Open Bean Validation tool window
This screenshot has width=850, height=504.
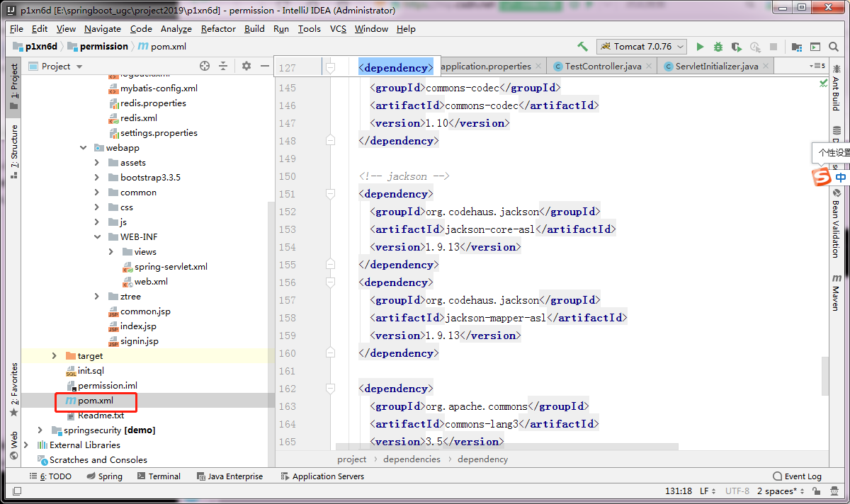pyautogui.click(x=837, y=224)
